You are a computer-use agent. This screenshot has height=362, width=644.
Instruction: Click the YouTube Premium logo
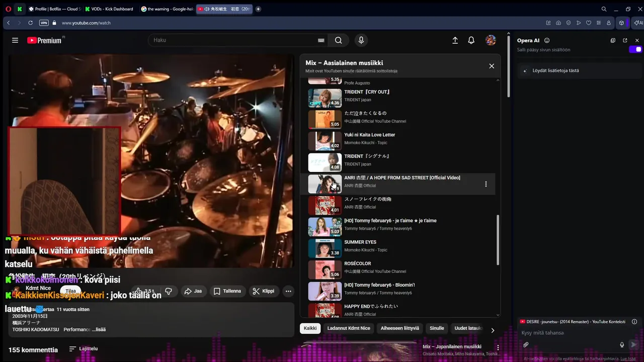(x=45, y=40)
